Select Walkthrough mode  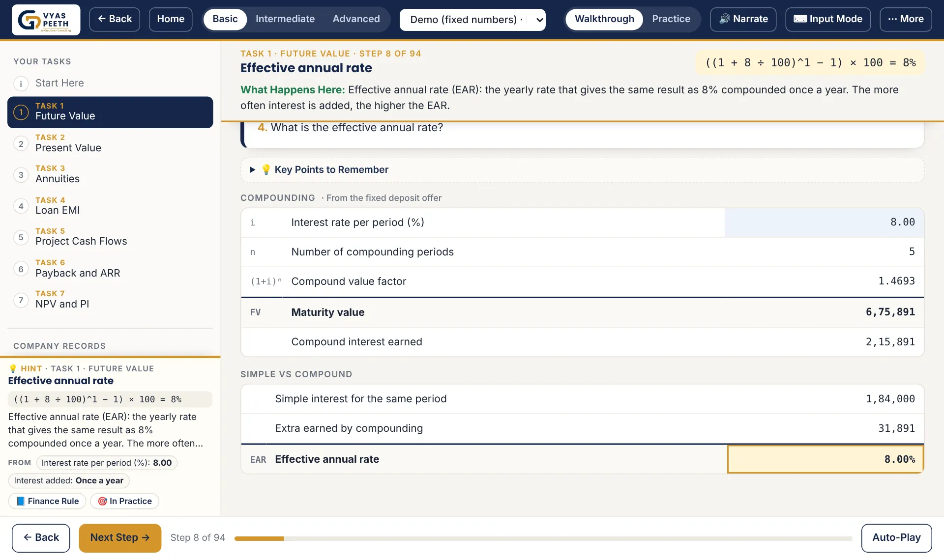(x=604, y=19)
